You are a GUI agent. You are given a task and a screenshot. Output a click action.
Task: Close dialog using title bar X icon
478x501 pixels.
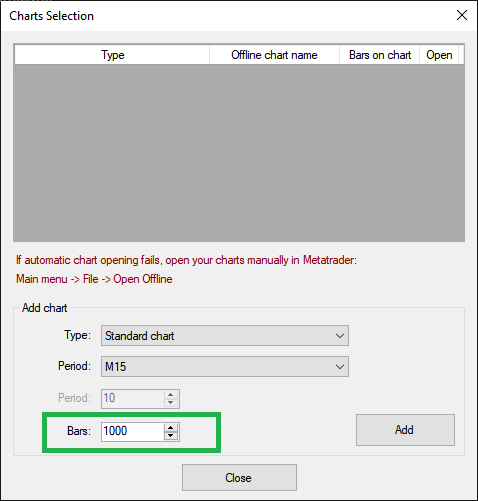[x=462, y=15]
